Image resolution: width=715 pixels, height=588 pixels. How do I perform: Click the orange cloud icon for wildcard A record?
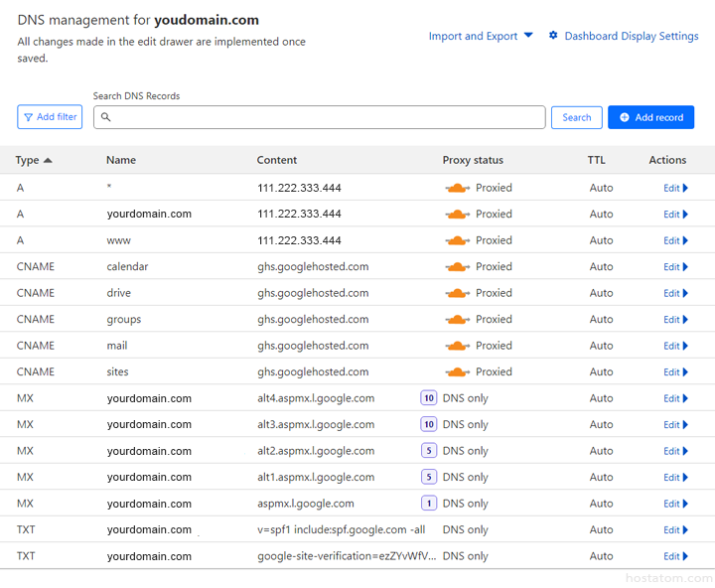click(457, 188)
